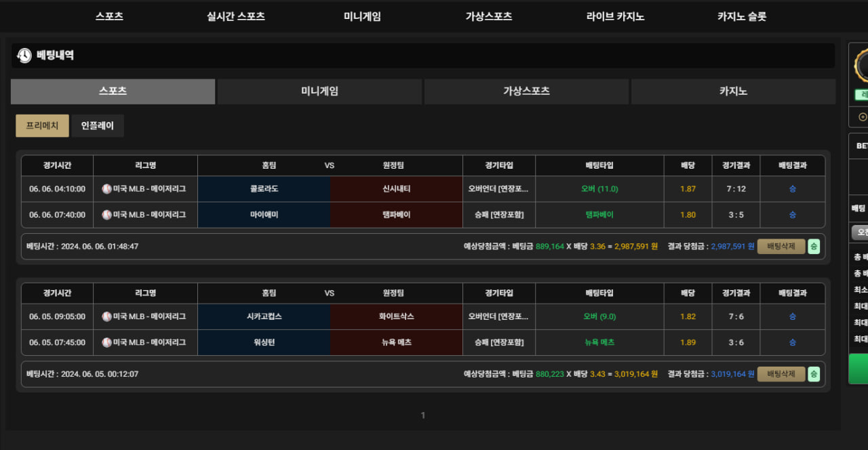Click the baseball icon in the 콜로라도 row
Screen dimensions: 868x450
(x=106, y=189)
